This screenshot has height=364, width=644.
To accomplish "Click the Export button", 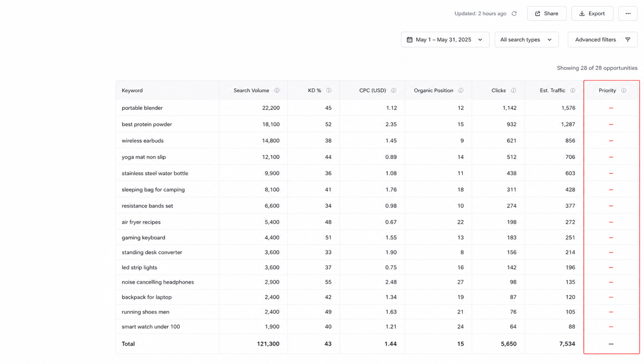I will pyautogui.click(x=592, y=14).
